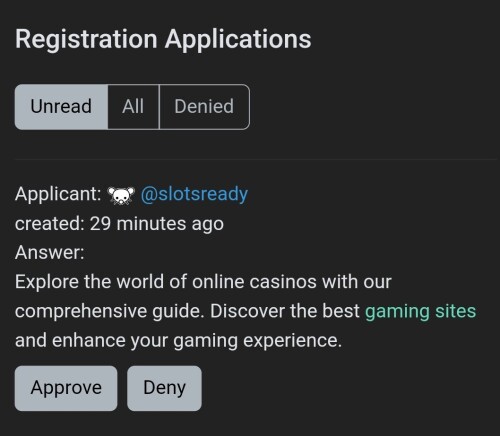
Task: Click the word 'Explore' starting the answer
Action: (x=47, y=282)
